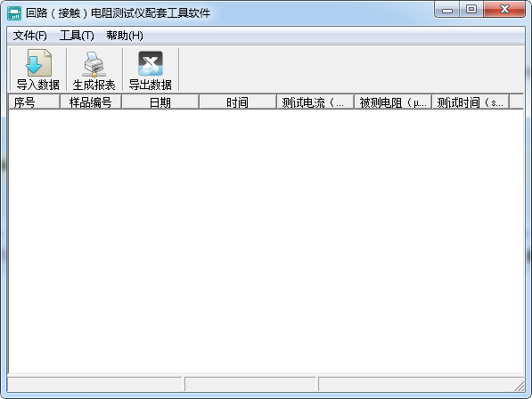This screenshot has height=399, width=532.
Task: Click the 时间 column header
Action: point(238,102)
